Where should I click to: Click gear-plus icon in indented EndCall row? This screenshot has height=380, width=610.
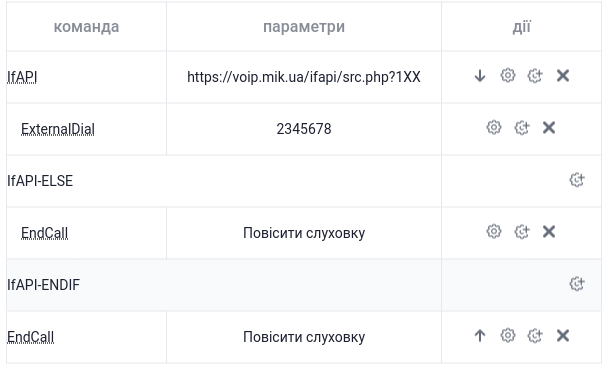(x=522, y=232)
